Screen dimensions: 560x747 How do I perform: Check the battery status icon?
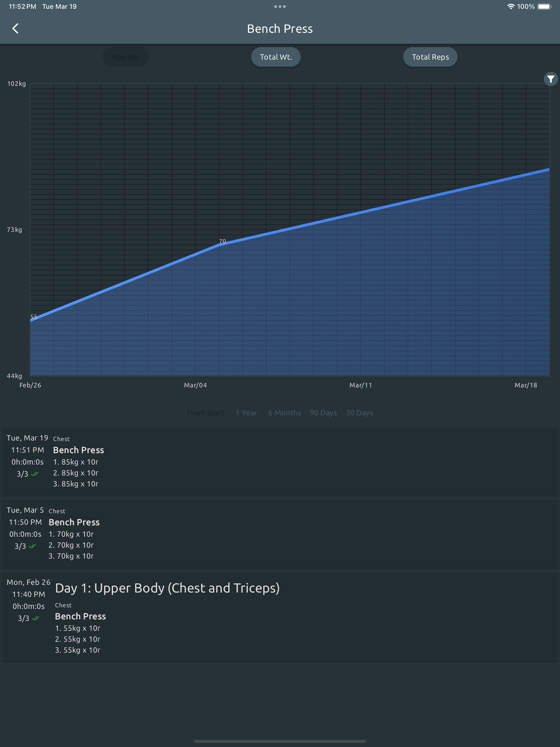tap(544, 6)
